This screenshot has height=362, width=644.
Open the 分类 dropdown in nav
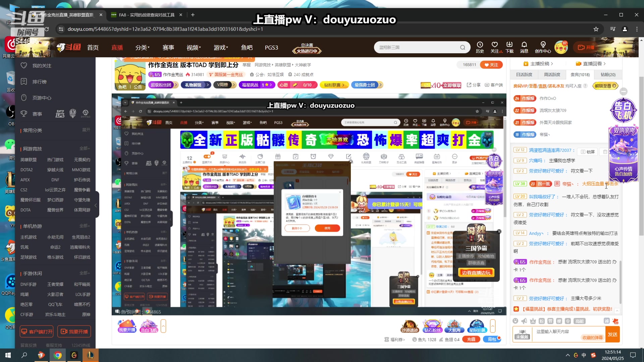point(142,48)
